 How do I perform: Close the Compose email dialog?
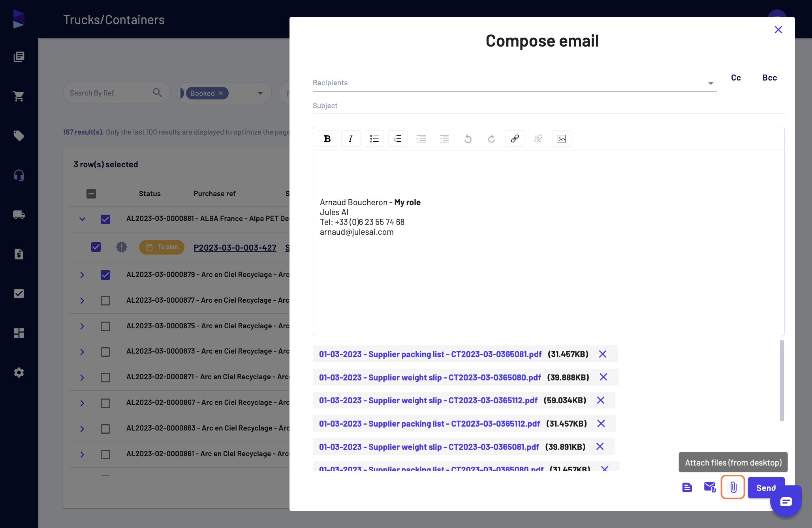(778, 30)
